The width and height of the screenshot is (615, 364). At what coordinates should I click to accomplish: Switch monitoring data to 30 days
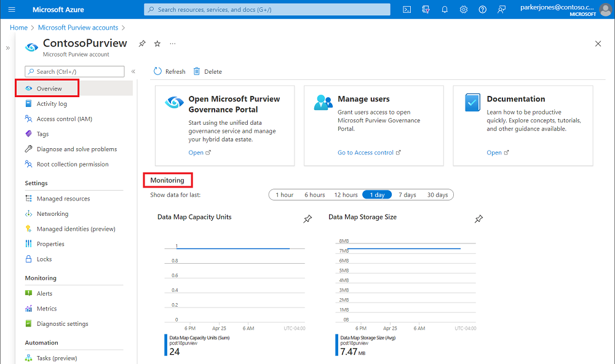click(x=437, y=194)
